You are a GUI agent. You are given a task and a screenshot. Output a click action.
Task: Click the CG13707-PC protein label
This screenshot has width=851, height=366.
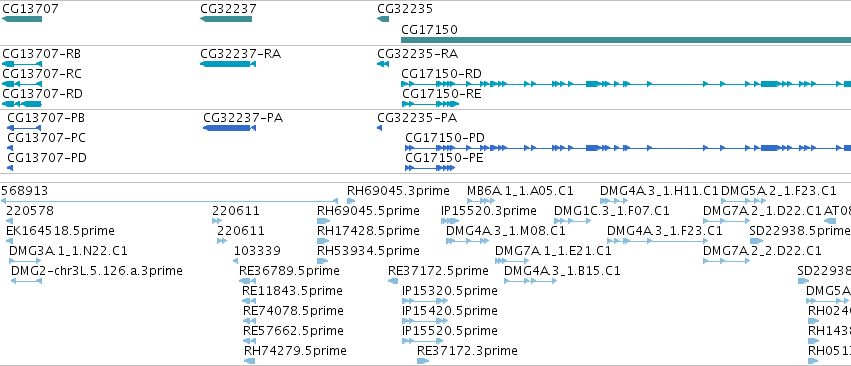click(46, 138)
